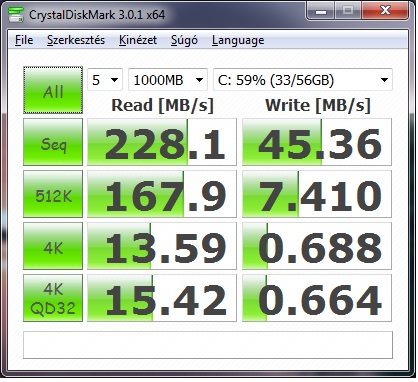Screen dimensions: 418x382
Task: Maximize the CrystalDiskMark window
Action: point(348,11)
